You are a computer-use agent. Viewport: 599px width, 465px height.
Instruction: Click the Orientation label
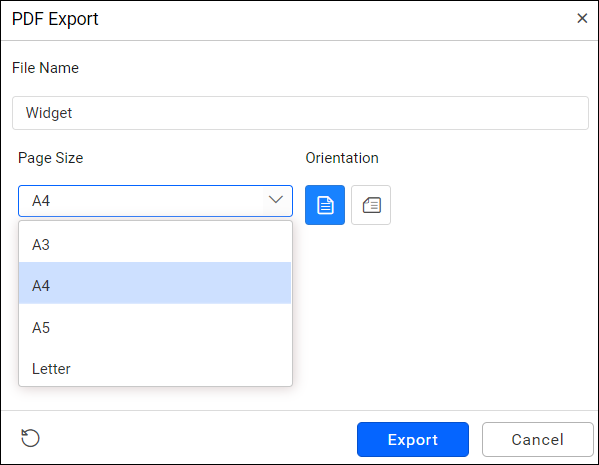click(x=342, y=158)
